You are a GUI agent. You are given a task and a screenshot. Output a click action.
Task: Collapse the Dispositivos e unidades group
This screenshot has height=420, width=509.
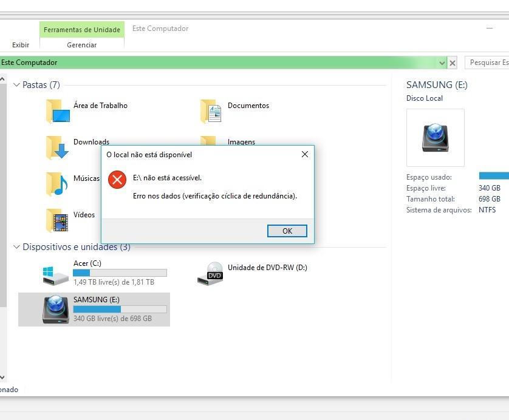pos(16,247)
